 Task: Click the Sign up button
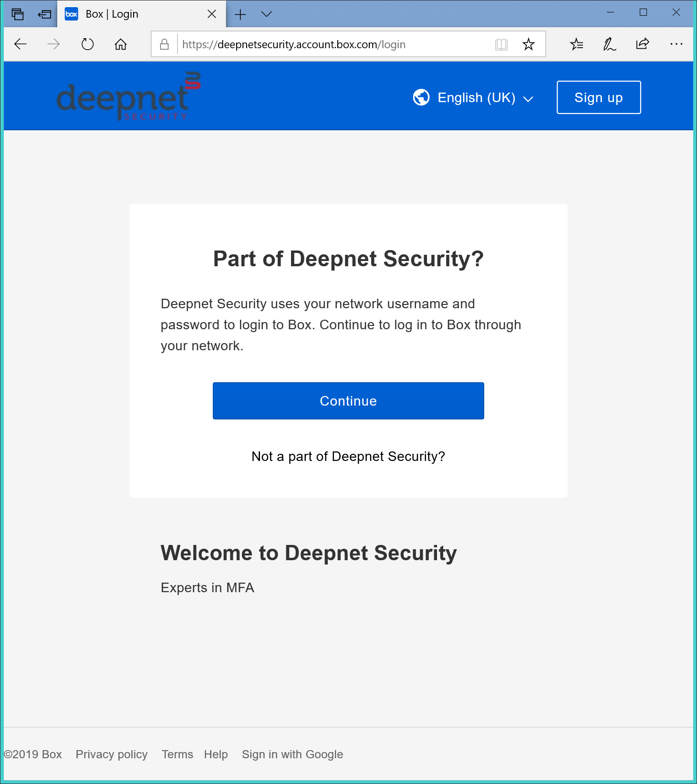tap(598, 97)
